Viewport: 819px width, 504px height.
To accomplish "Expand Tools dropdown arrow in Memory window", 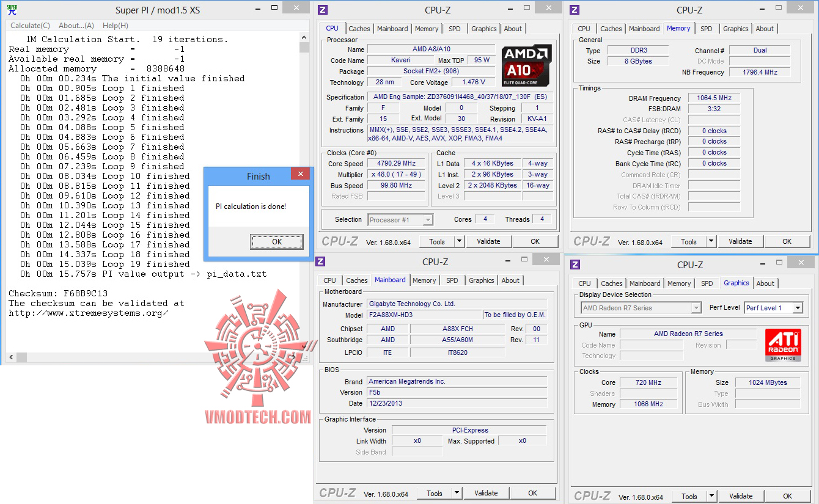I will pyautogui.click(x=711, y=241).
